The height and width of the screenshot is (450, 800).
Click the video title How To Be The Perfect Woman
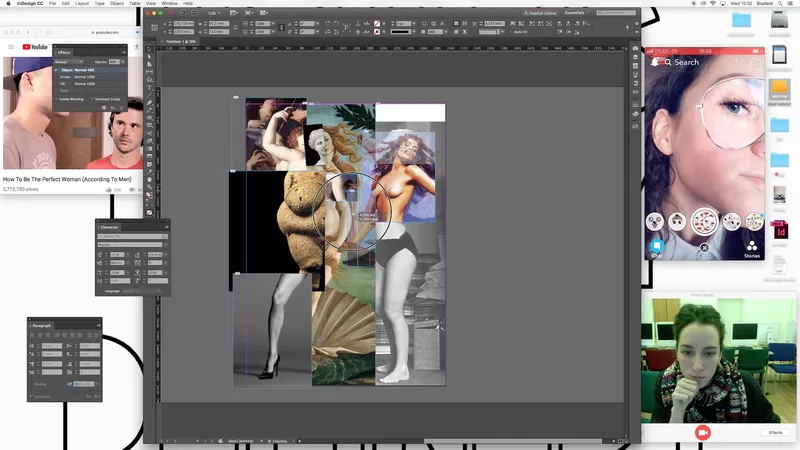[x=67, y=179]
